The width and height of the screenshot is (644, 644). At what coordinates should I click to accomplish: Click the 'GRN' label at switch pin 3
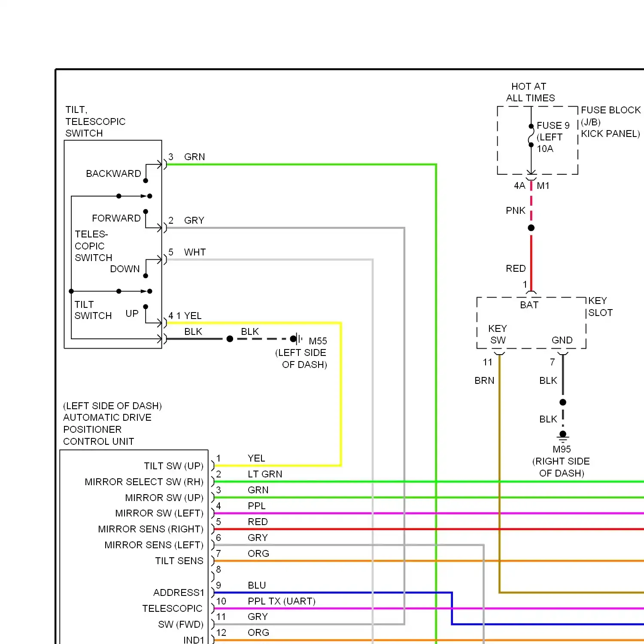coord(194,157)
